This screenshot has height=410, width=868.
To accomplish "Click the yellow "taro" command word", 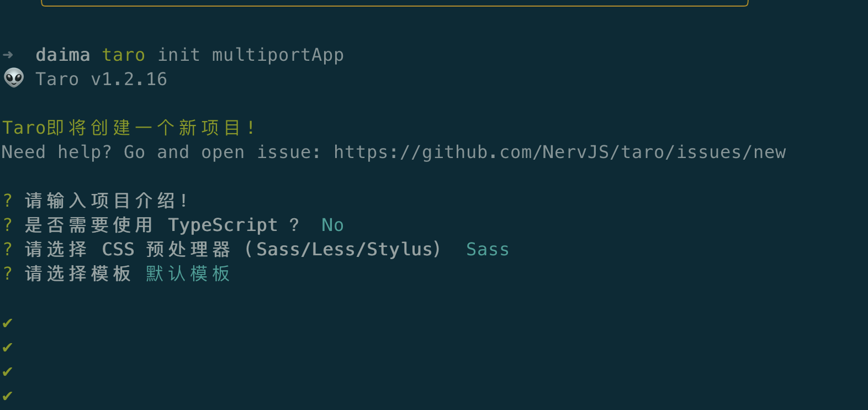I will click(123, 55).
